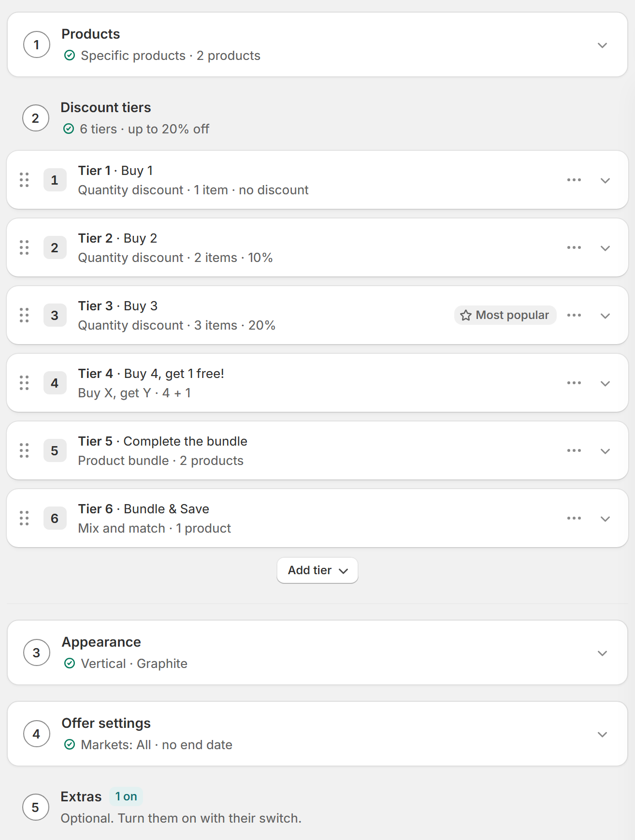Screen dimensions: 635x840
Task: Open the Add tier dropdown
Action: 317,570
